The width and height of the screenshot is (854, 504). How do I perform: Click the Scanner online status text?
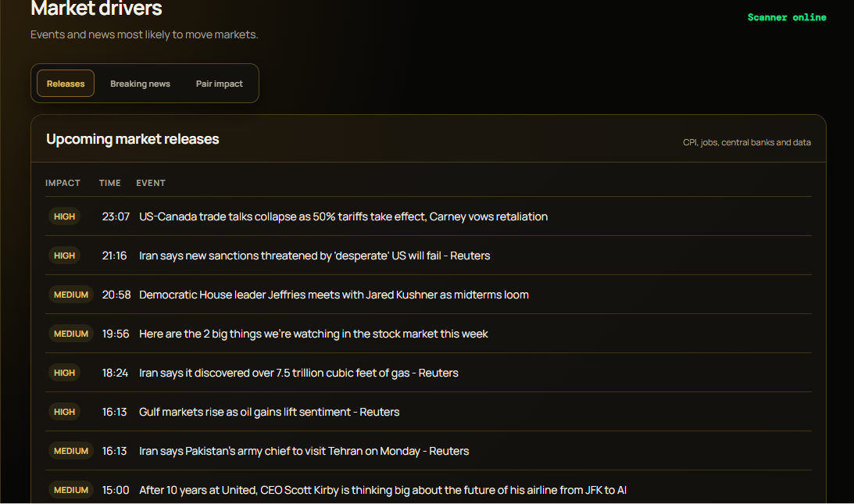[x=787, y=17]
